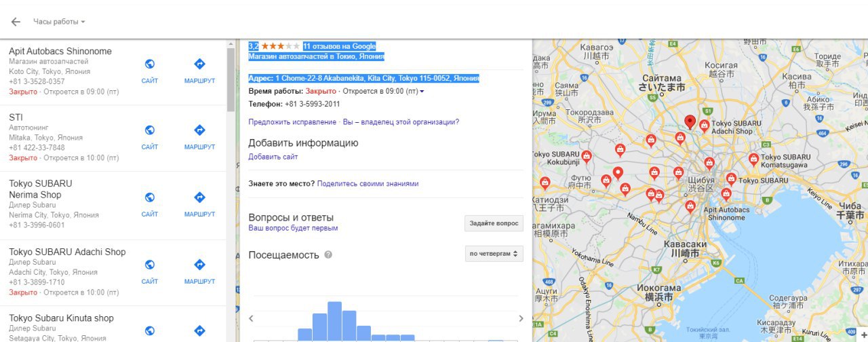This screenshot has width=868, height=342.
Task: Open the STI listing title
Action: [16, 117]
